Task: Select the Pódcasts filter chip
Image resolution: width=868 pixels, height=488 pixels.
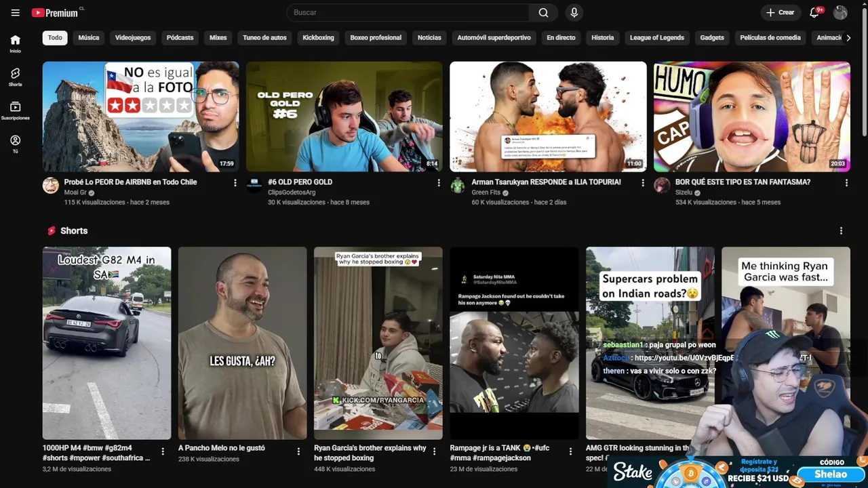Action: click(180, 38)
